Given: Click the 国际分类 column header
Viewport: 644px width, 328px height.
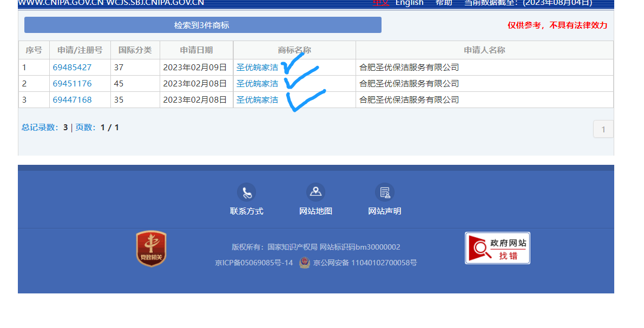Looking at the screenshot, I should (135, 50).
